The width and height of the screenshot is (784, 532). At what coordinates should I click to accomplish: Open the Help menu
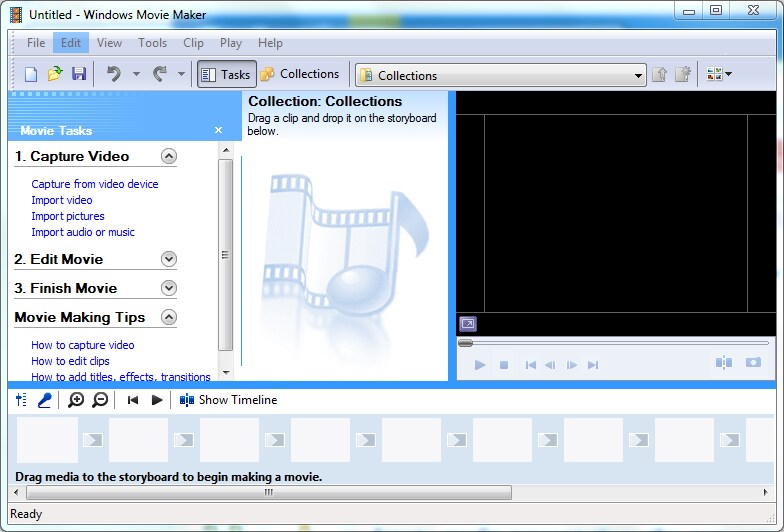point(270,43)
